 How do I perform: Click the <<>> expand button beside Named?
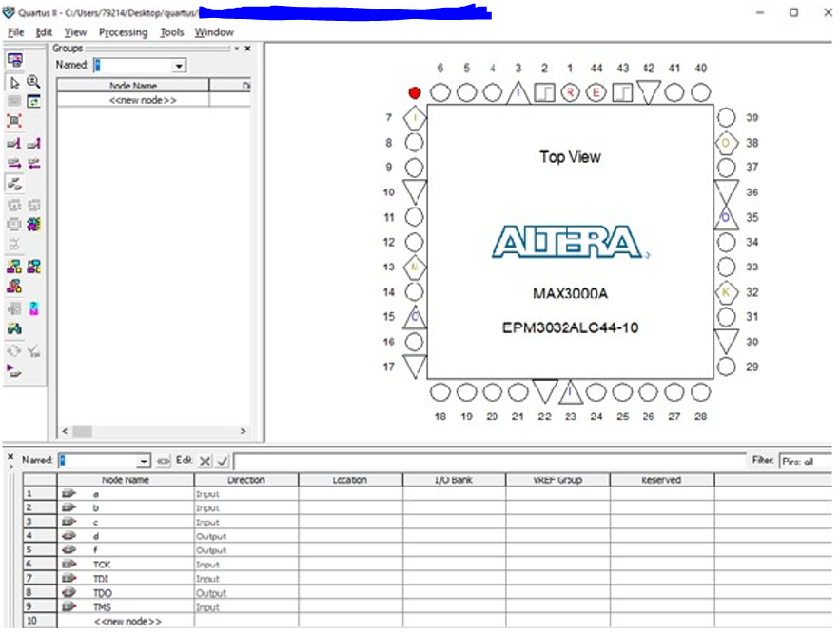(x=163, y=460)
